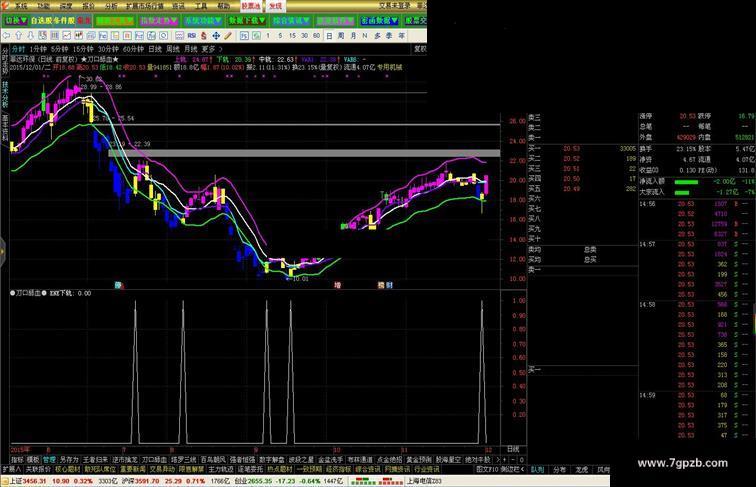
Task: Click the 技术分析 left sidebar tab
Action: click(5, 94)
